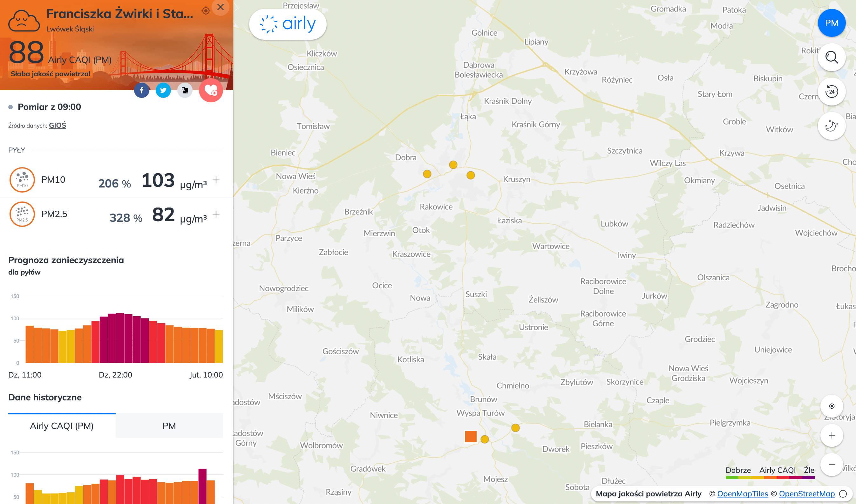Toggle night mode moon icon

(x=832, y=126)
